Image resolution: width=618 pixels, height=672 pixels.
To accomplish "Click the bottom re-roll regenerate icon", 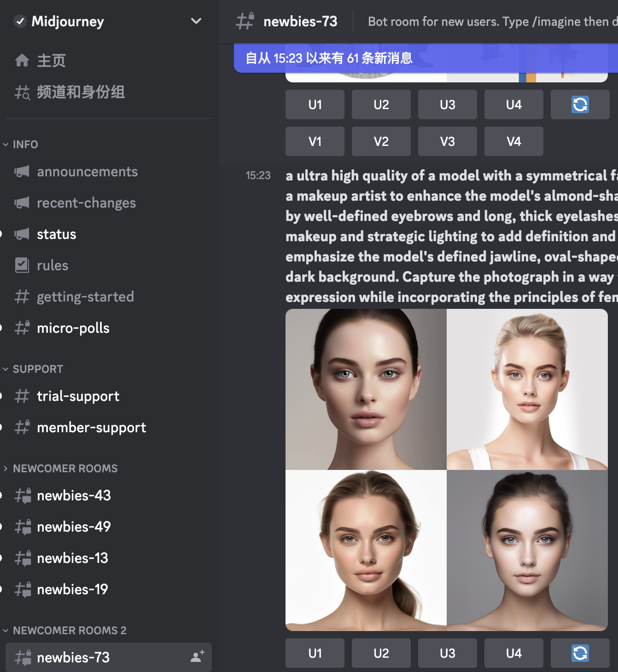I will coord(580,653).
